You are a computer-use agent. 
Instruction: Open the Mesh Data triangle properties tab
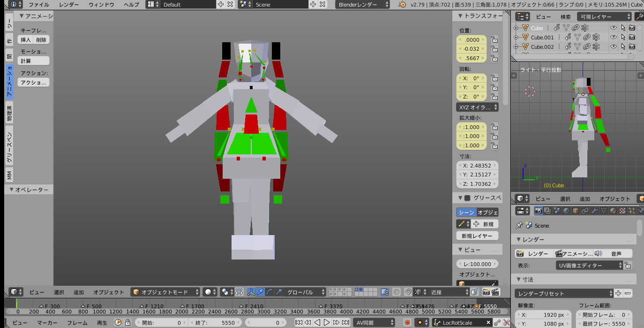(x=604, y=211)
